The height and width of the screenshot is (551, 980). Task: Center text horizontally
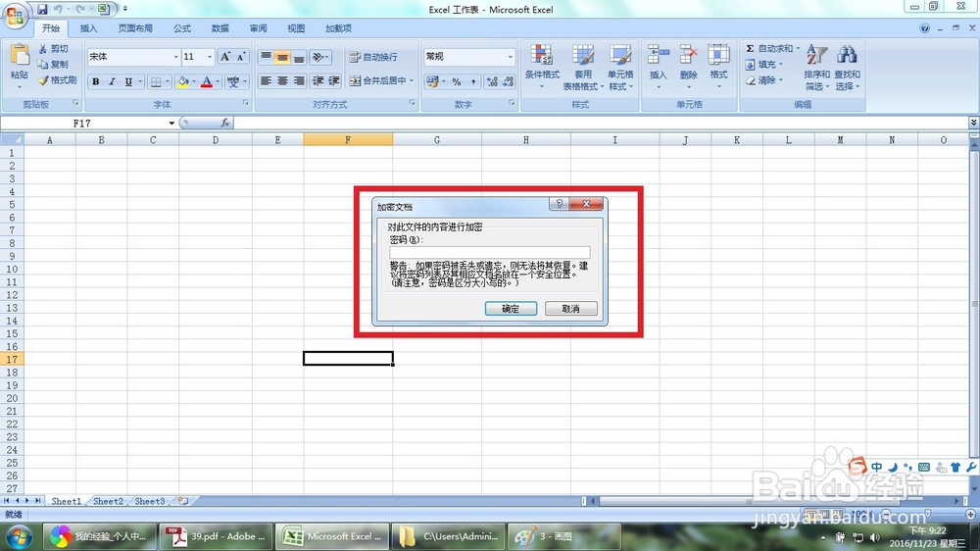(x=282, y=81)
